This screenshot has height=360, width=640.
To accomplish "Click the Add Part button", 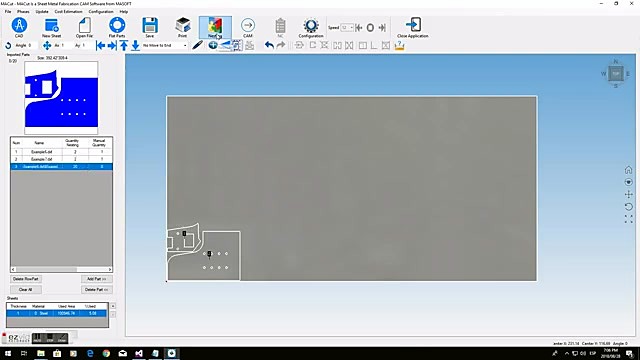I will (96, 279).
